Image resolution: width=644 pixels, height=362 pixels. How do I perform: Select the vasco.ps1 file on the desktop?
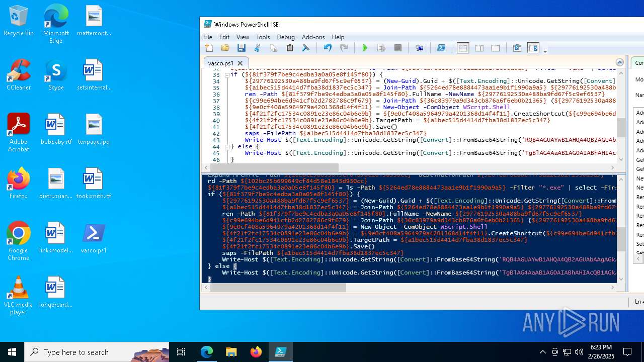(94, 237)
